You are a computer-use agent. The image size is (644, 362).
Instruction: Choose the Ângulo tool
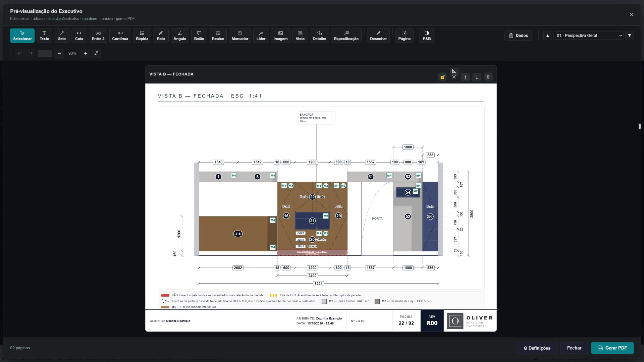click(x=180, y=36)
